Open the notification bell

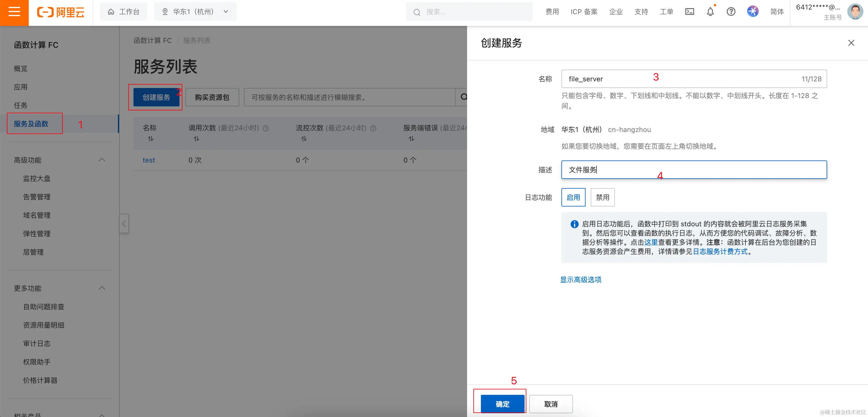710,12
